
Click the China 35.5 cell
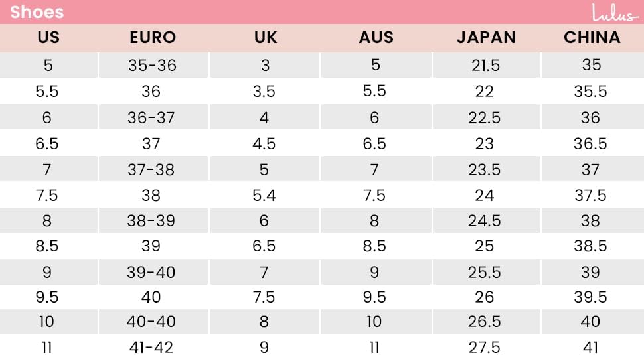pyautogui.click(x=590, y=91)
